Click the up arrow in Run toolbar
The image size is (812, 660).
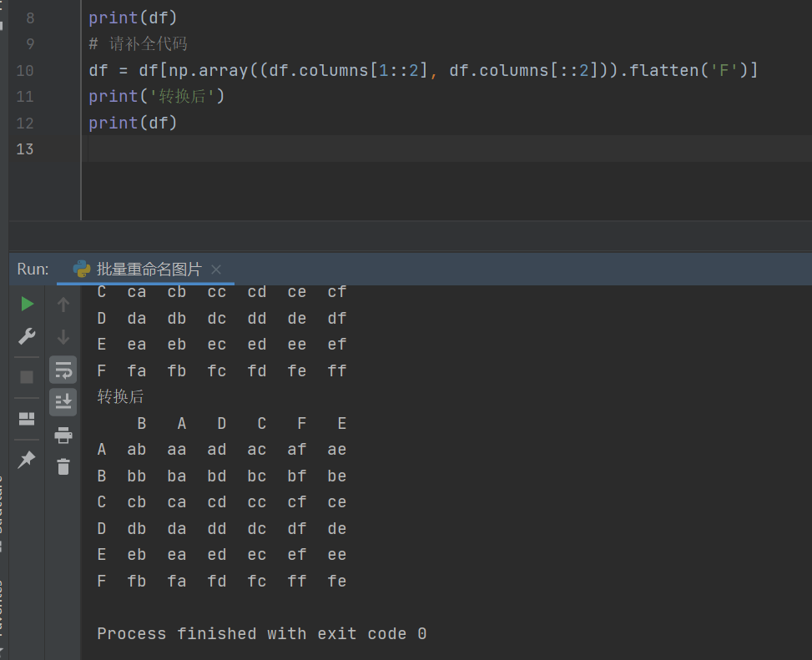(x=63, y=305)
